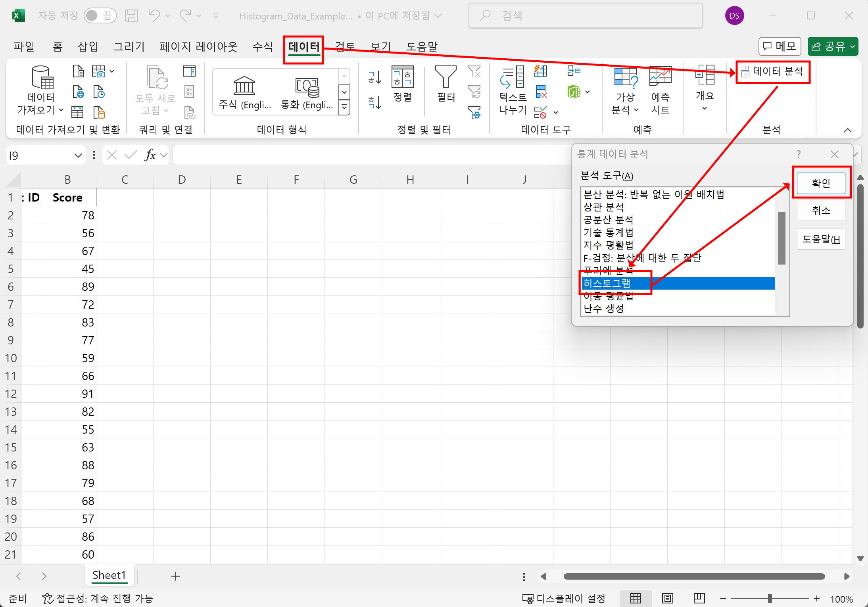Collapse the ribbon with the chevron
The image size is (868, 607).
tap(848, 130)
